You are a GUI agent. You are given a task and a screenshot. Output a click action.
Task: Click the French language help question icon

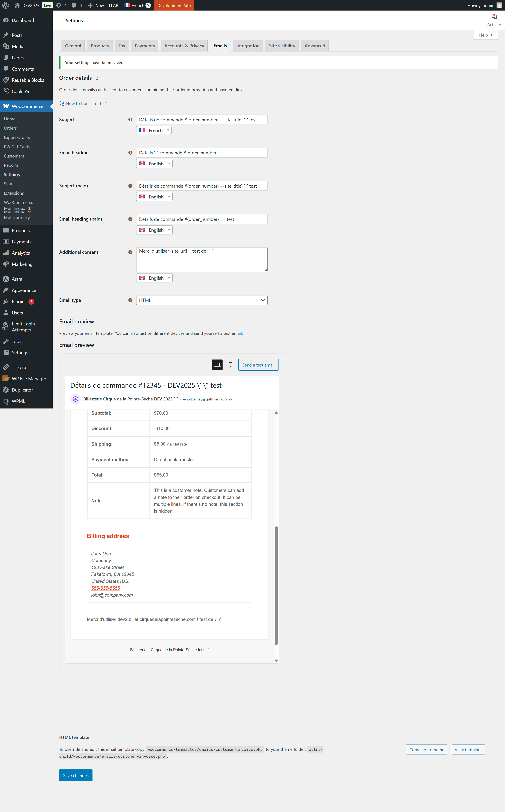148,5
